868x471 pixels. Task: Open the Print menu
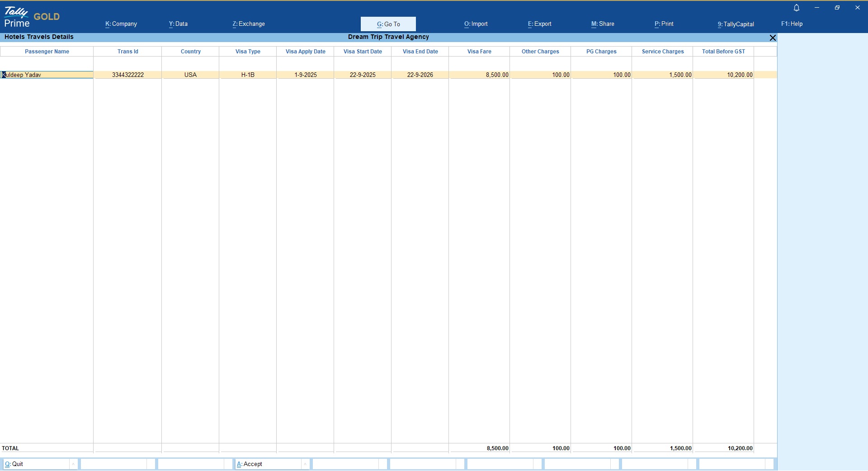(664, 24)
